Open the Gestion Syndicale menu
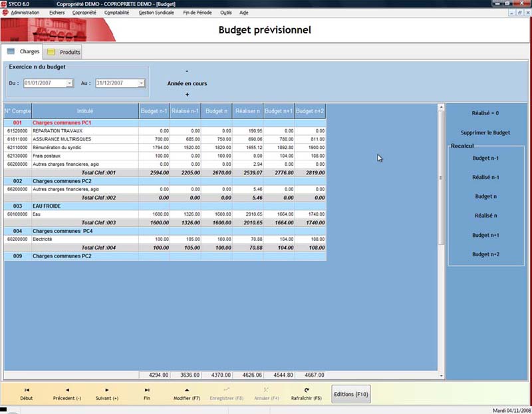This screenshot has height=414, width=532. (x=156, y=13)
